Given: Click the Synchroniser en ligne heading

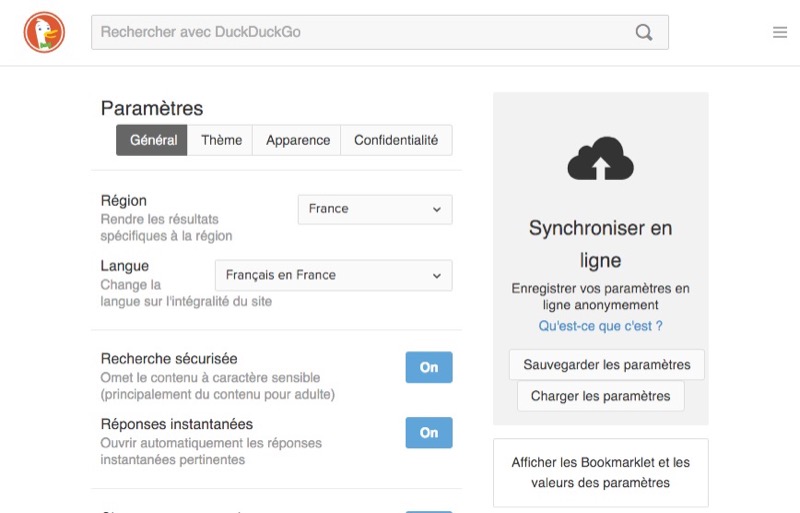Looking at the screenshot, I should tap(600, 244).
